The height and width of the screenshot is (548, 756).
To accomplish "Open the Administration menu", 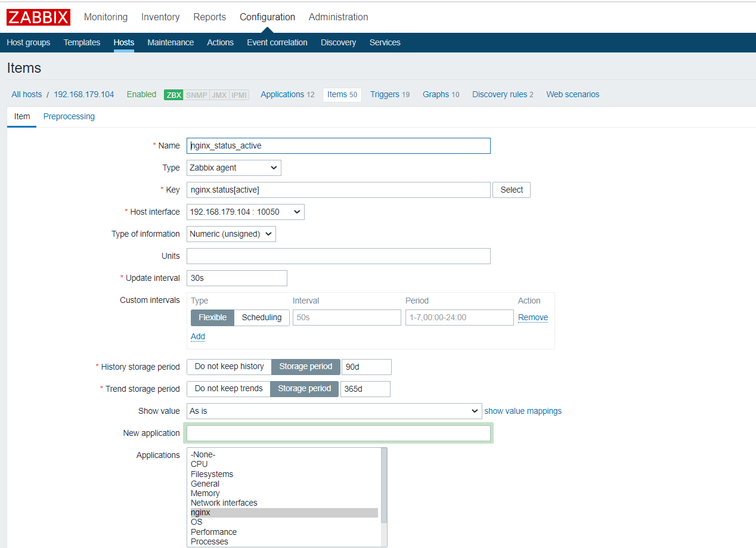I will (x=338, y=17).
